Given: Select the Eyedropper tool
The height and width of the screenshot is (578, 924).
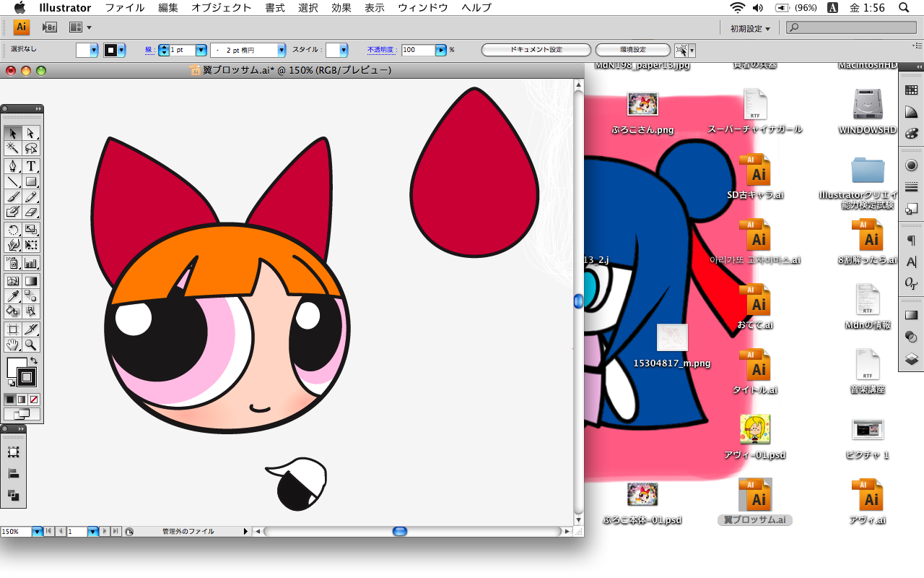Looking at the screenshot, I should pyautogui.click(x=13, y=296).
